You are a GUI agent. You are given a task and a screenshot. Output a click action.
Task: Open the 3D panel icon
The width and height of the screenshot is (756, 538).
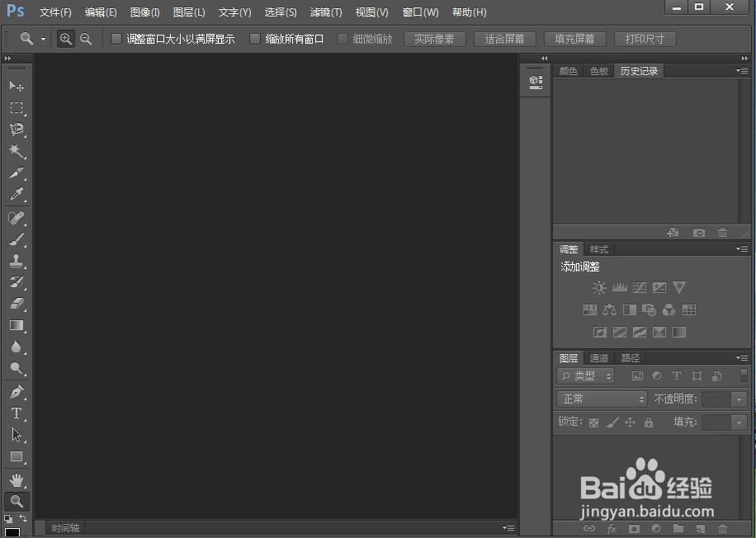536,83
